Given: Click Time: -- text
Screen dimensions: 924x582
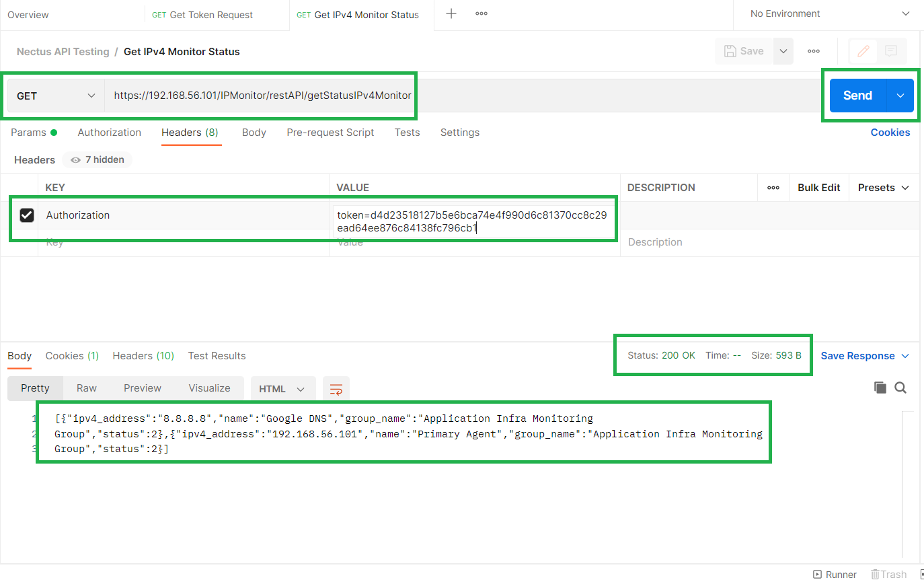Looking at the screenshot, I should [724, 355].
